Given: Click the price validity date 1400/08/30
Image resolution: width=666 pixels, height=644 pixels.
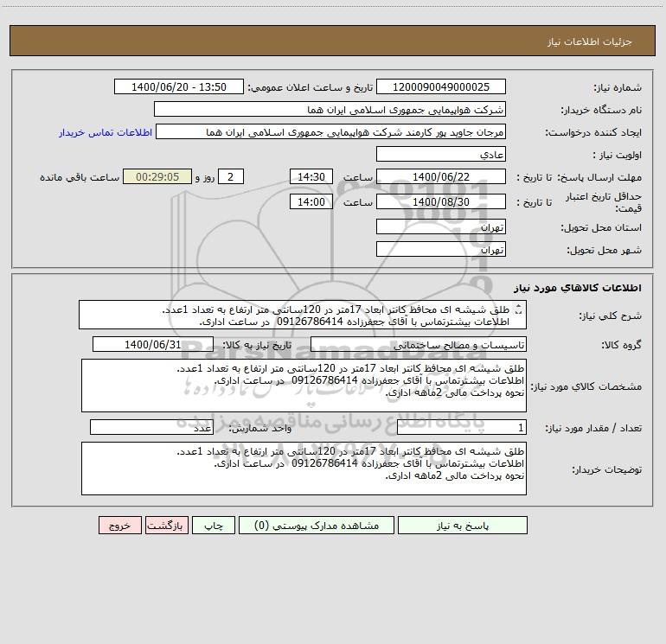Looking at the screenshot, I should 440,202.
